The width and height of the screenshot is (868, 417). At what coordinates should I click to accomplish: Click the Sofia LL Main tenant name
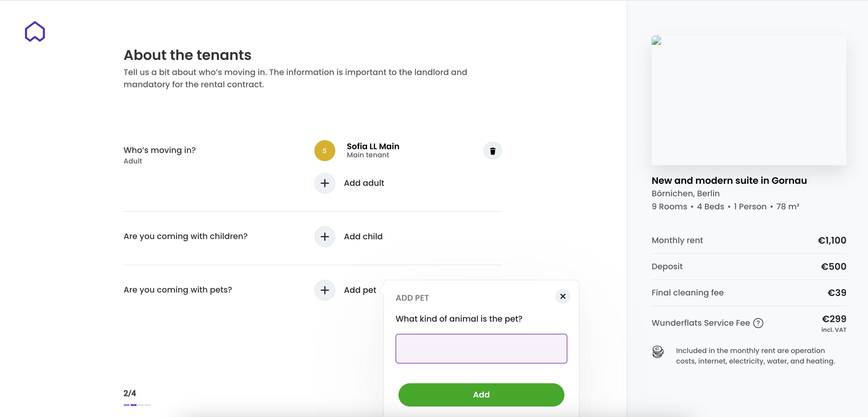click(x=373, y=146)
